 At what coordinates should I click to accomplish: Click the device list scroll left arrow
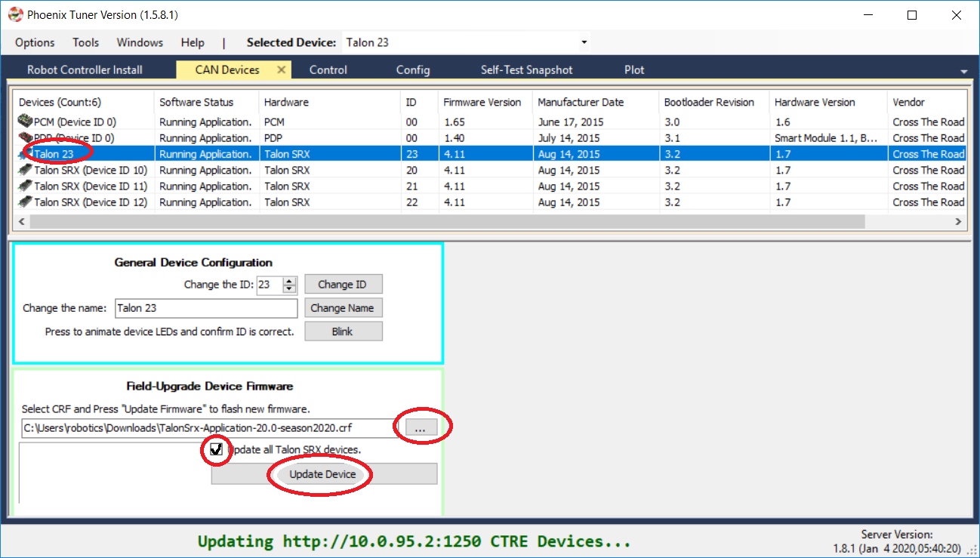pos(21,222)
